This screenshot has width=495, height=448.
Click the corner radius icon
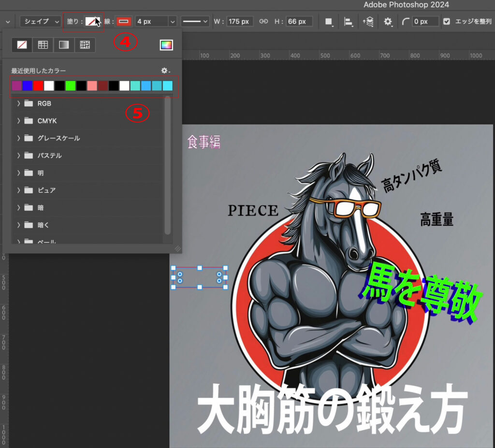[406, 21]
